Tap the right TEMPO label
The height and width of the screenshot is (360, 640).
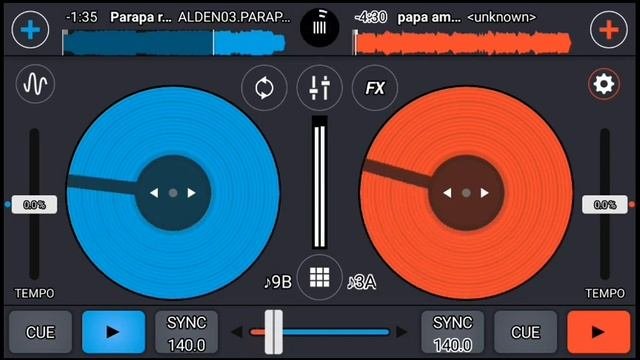605,293
